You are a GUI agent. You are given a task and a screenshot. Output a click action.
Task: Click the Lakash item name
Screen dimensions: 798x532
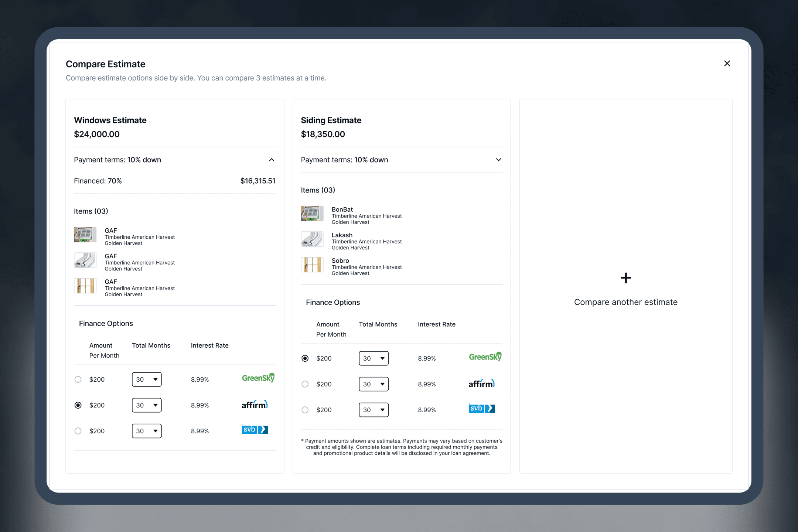coord(342,235)
